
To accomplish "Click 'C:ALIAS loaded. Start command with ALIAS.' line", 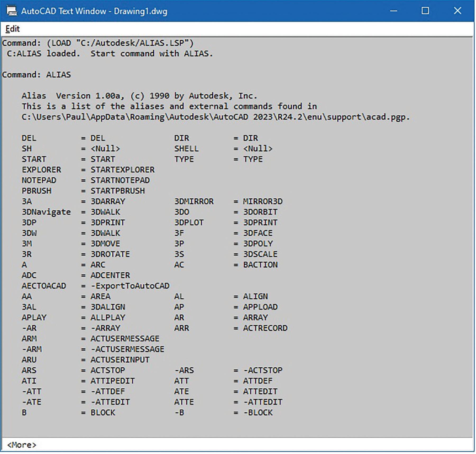I will point(110,53).
